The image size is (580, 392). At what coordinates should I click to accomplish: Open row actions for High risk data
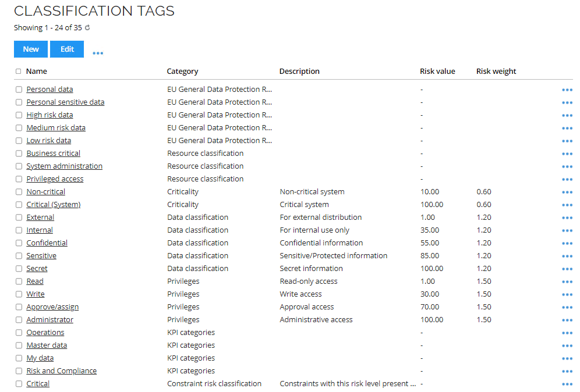tap(567, 116)
